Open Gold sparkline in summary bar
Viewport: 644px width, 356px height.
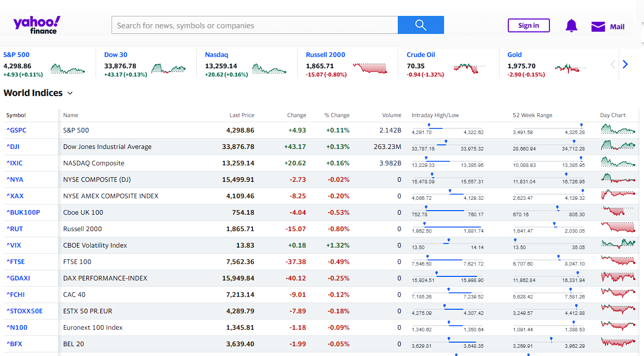[x=571, y=68]
